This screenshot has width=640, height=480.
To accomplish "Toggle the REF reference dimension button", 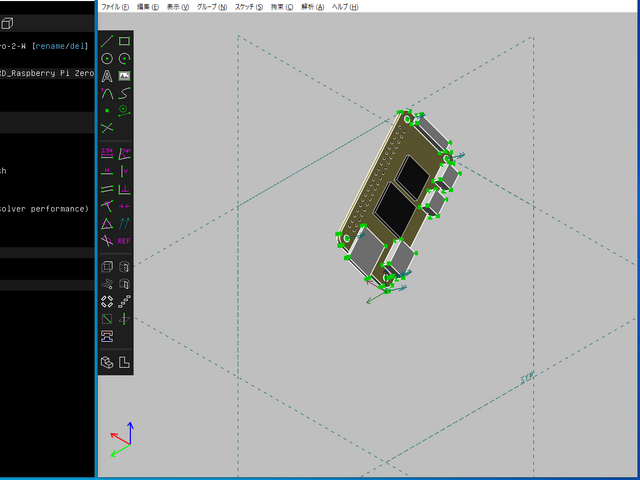I will click(124, 241).
